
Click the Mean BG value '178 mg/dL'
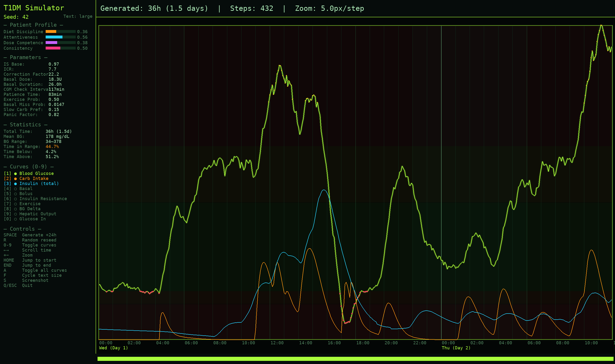click(57, 137)
